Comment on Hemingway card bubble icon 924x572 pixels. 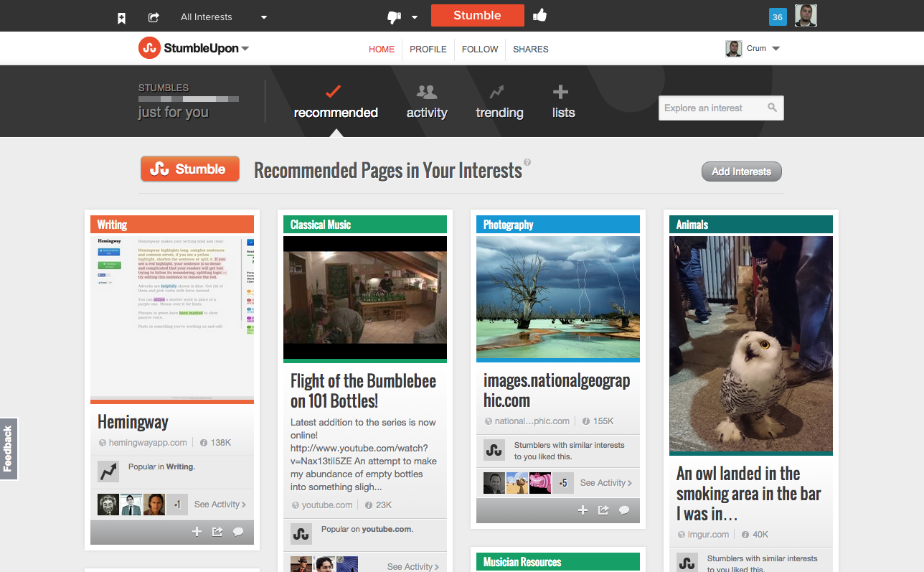(x=238, y=532)
